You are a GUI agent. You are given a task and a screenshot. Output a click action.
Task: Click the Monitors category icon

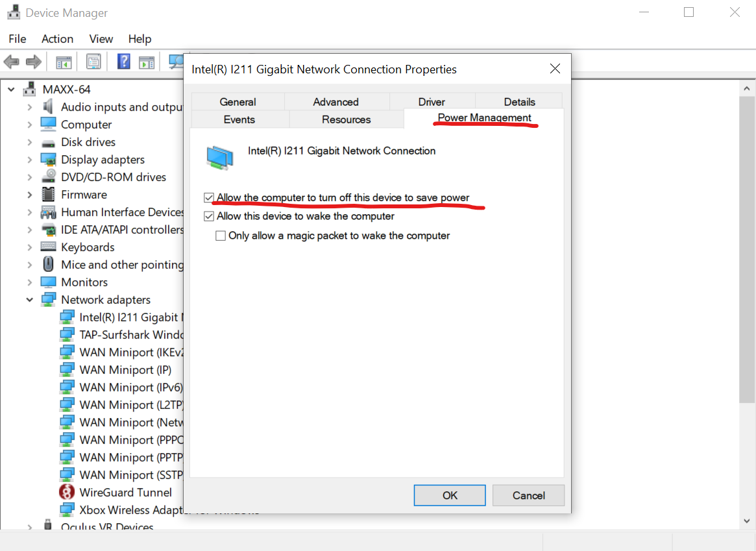[x=48, y=282]
